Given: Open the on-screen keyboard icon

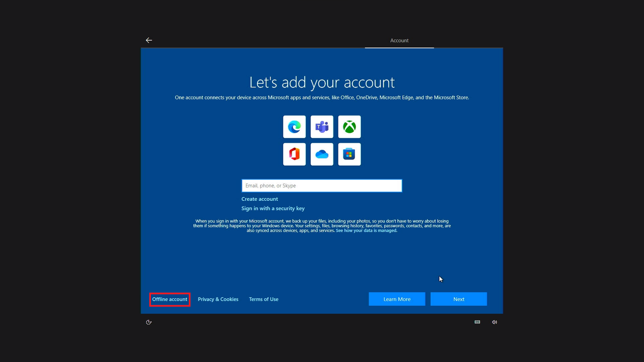Looking at the screenshot, I should pyautogui.click(x=477, y=322).
